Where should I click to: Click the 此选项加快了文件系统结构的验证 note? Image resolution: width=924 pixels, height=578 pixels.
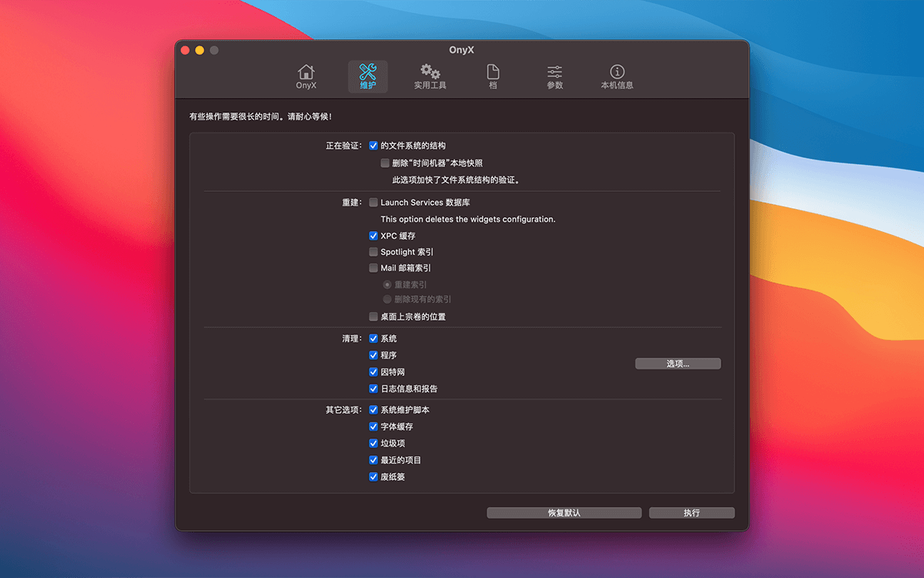click(457, 180)
